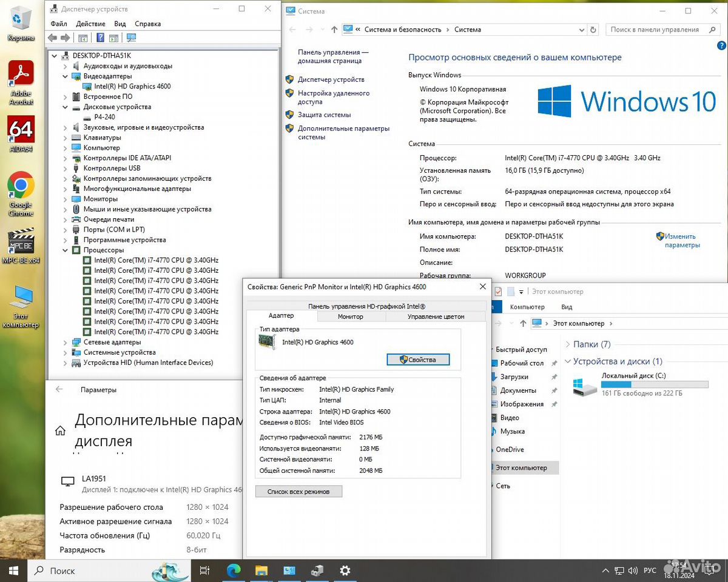Click the Home icon in Параметры window
Viewport: 728px width, 582px height.
tap(60, 431)
